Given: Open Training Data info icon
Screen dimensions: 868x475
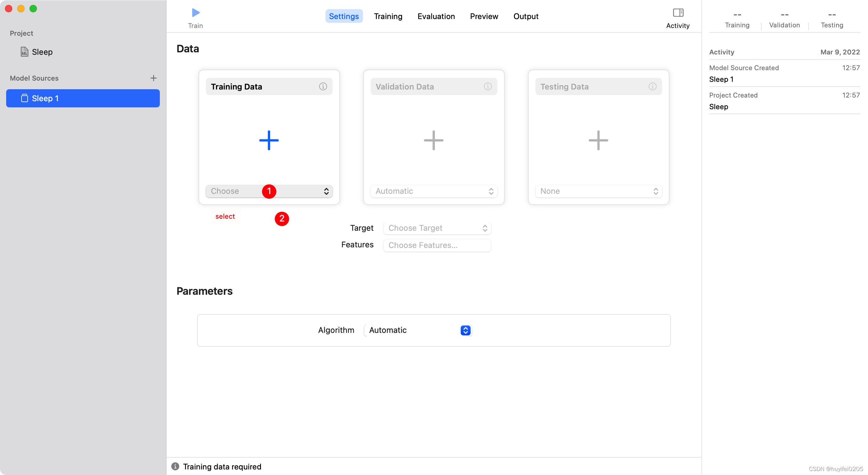Looking at the screenshot, I should (x=323, y=87).
